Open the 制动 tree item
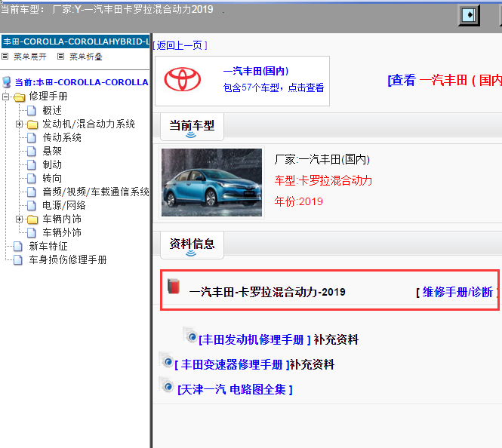This screenshot has width=502, height=448. [52, 165]
